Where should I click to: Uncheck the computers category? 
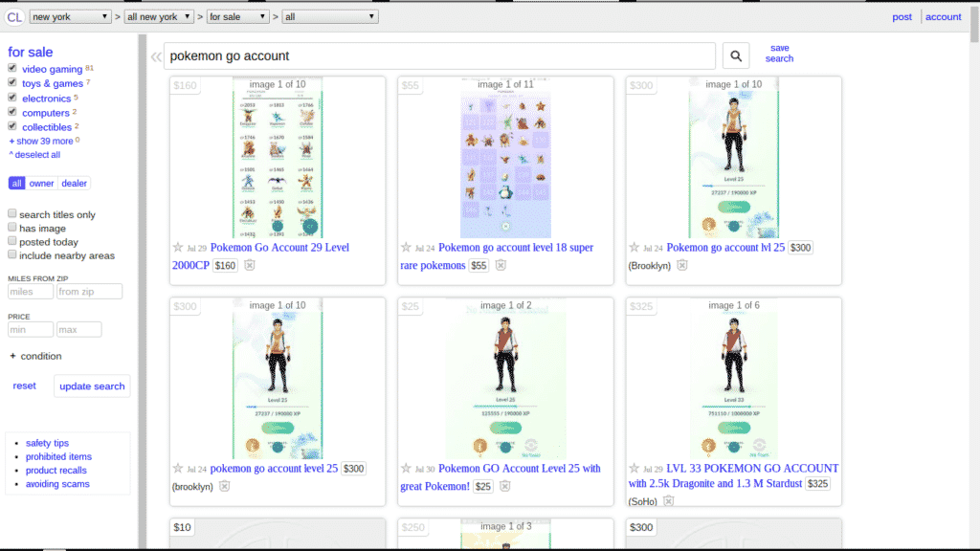coord(11,111)
